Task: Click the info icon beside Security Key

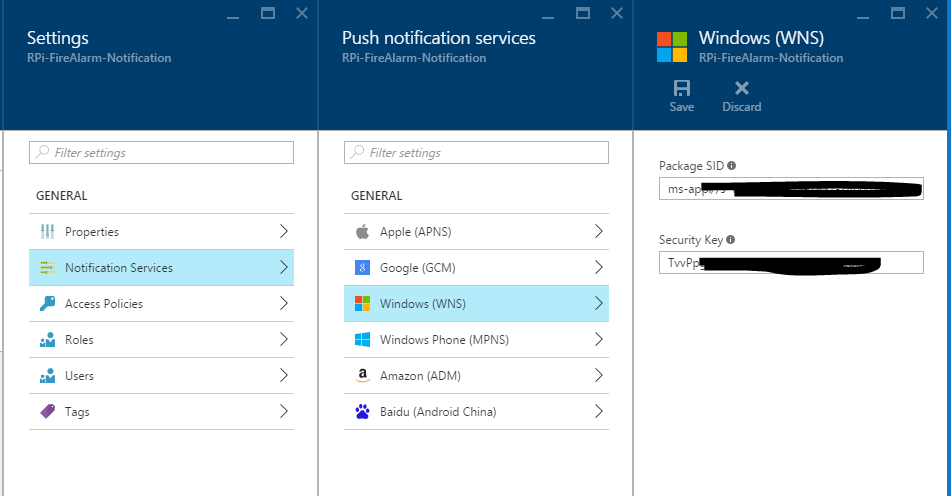Action: (730, 240)
